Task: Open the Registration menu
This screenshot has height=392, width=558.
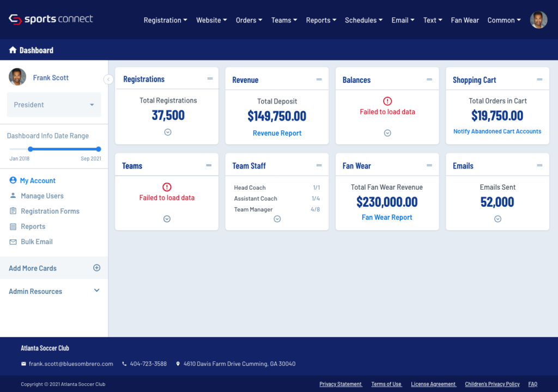Action: [x=165, y=20]
